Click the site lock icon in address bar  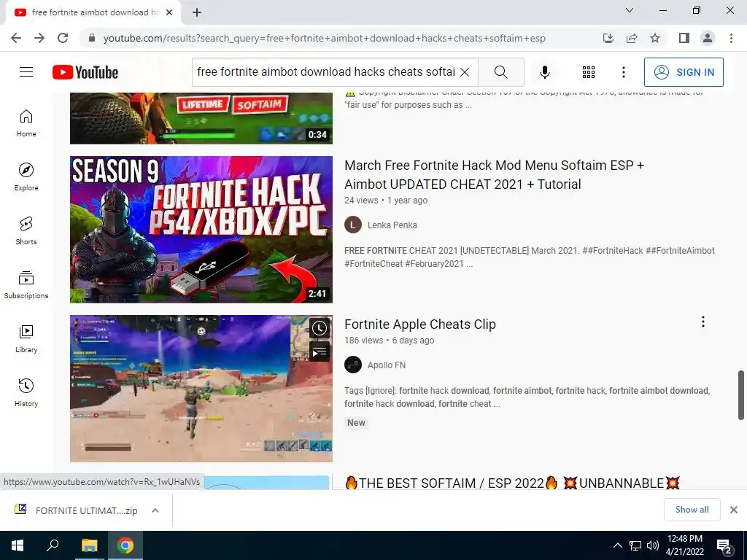92,38
